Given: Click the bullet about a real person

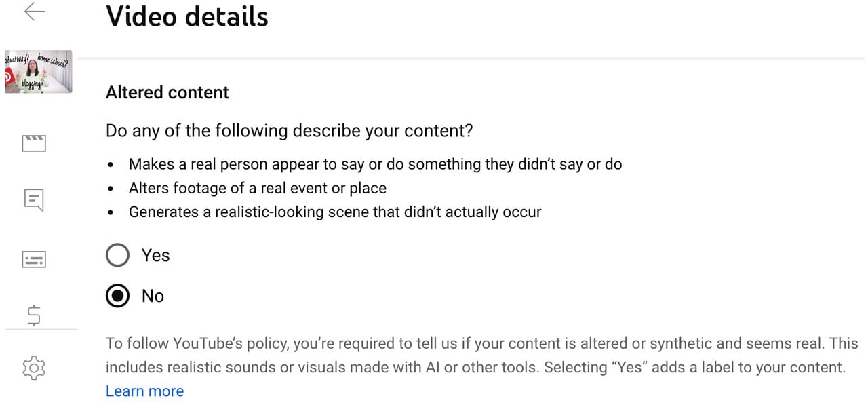Looking at the screenshot, I should (x=376, y=163).
